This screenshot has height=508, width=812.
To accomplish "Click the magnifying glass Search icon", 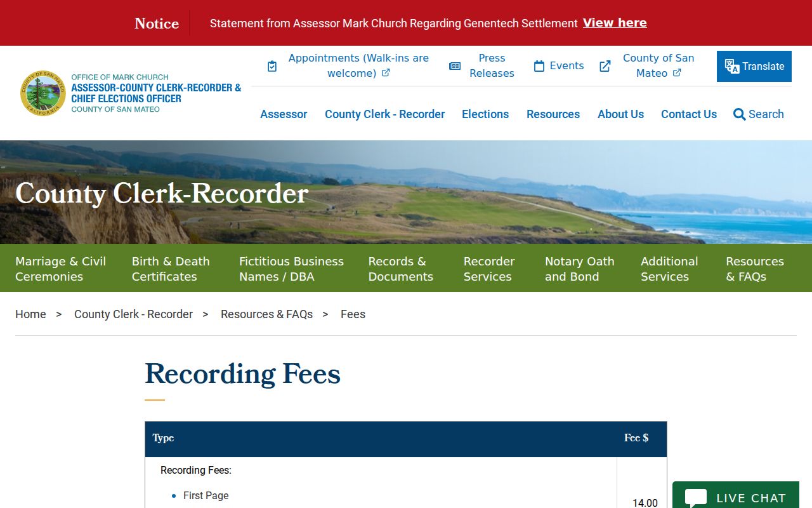I will (x=739, y=114).
